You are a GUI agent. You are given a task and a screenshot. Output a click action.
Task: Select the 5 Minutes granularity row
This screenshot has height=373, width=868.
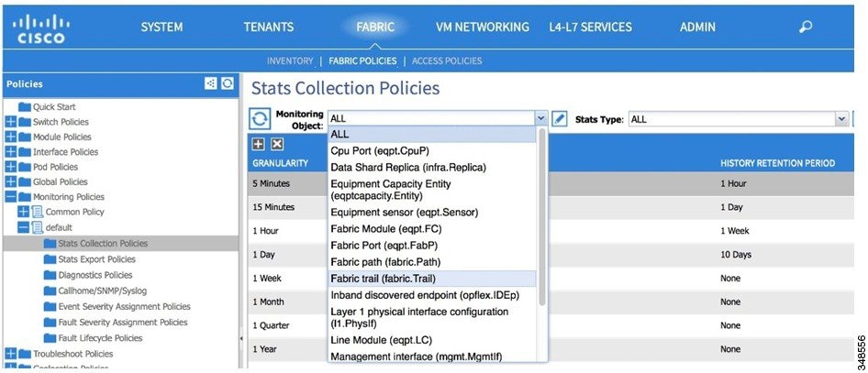[x=551, y=183]
